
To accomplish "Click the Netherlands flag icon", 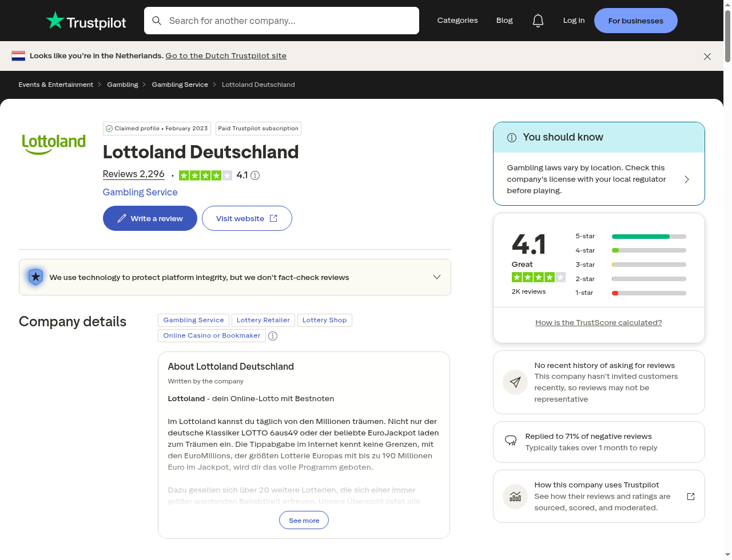I will [x=18, y=56].
